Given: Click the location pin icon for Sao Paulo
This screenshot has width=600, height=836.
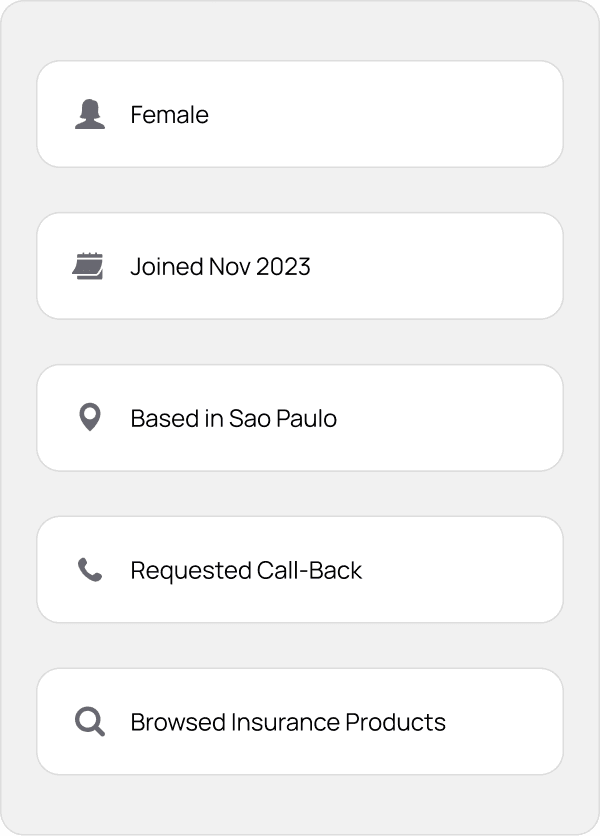Looking at the screenshot, I should 89,417.
